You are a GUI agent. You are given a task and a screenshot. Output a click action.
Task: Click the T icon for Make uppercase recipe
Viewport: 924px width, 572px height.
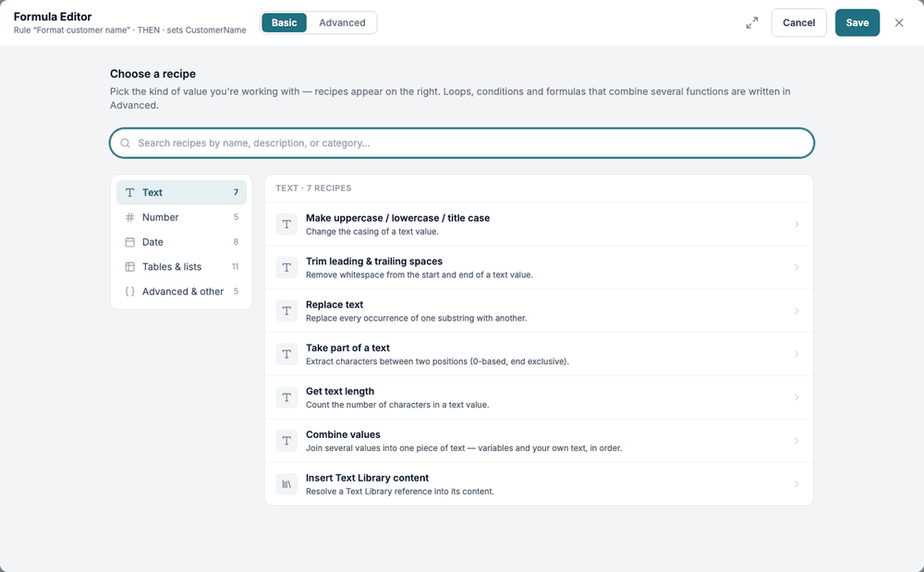pyautogui.click(x=286, y=225)
